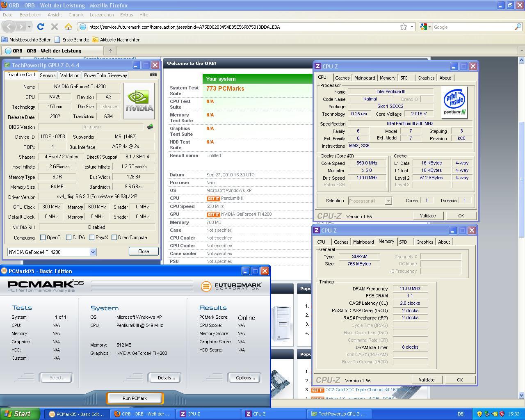Screen dimensions: 525x420
Task: Click OK in lower CPU-Z Memory window
Action: pos(460,380)
